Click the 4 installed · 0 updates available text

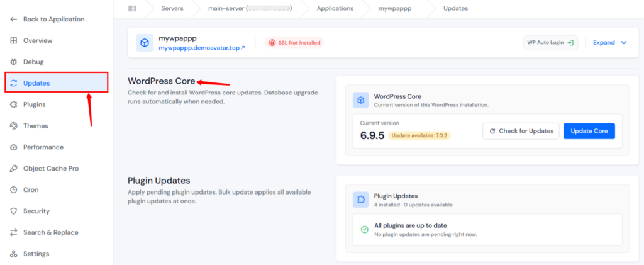(x=413, y=205)
